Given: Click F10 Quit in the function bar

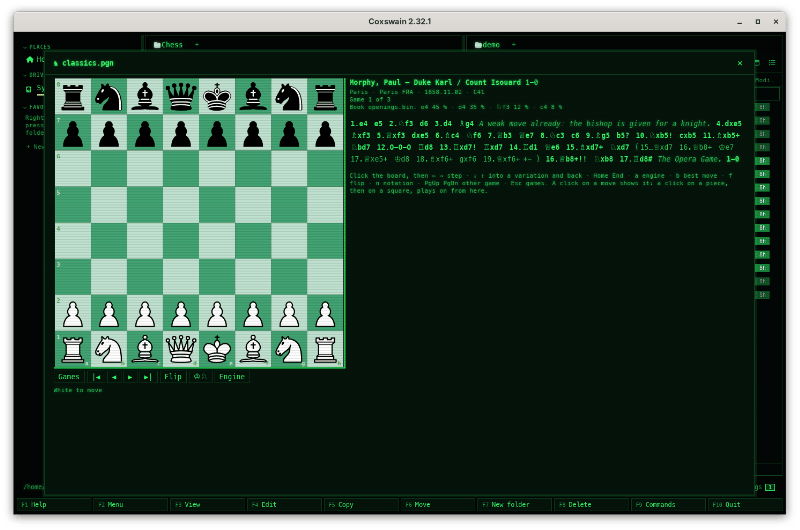Looking at the screenshot, I should 745,504.
